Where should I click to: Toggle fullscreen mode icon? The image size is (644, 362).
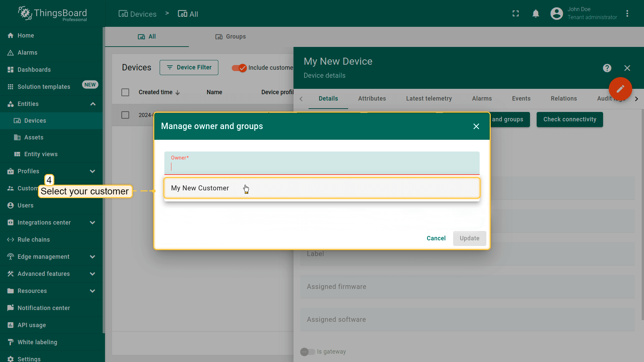point(516,14)
